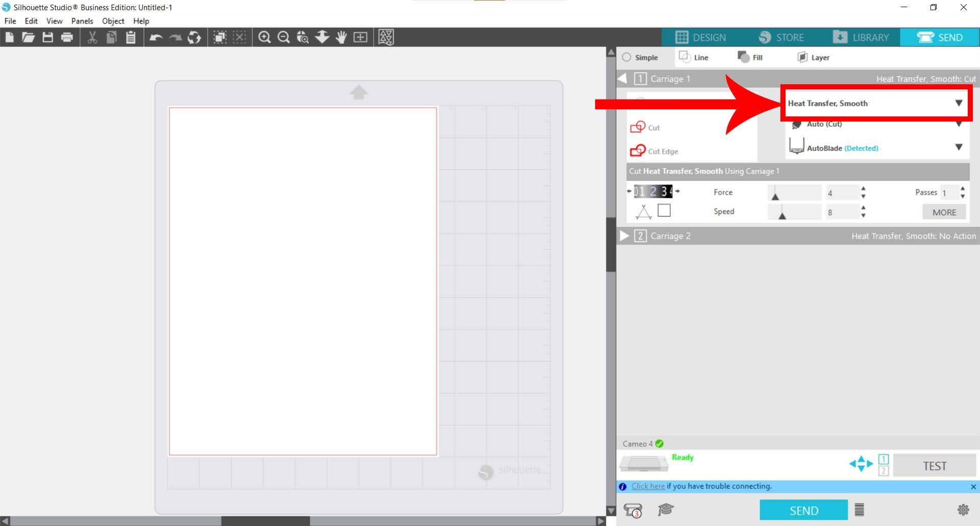Image resolution: width=980 pixels, height=526 pixels.
Task: Click the graduation cap tutorials icon
Action: tap(665, 509)
